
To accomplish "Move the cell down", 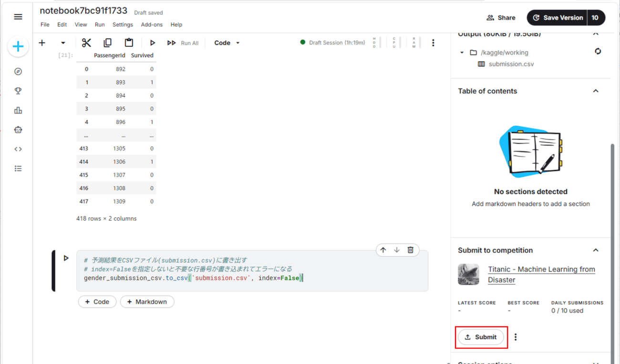I will [x=397, y=250].
